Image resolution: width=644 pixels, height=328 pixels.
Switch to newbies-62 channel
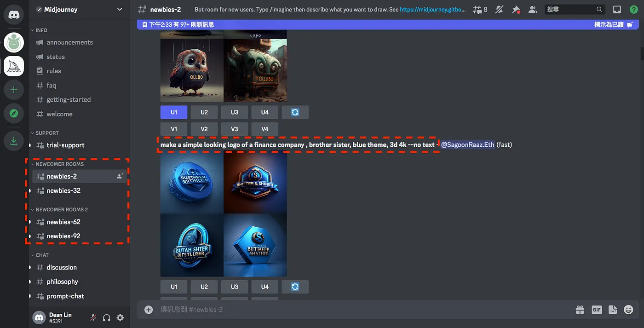click(80, 222)
